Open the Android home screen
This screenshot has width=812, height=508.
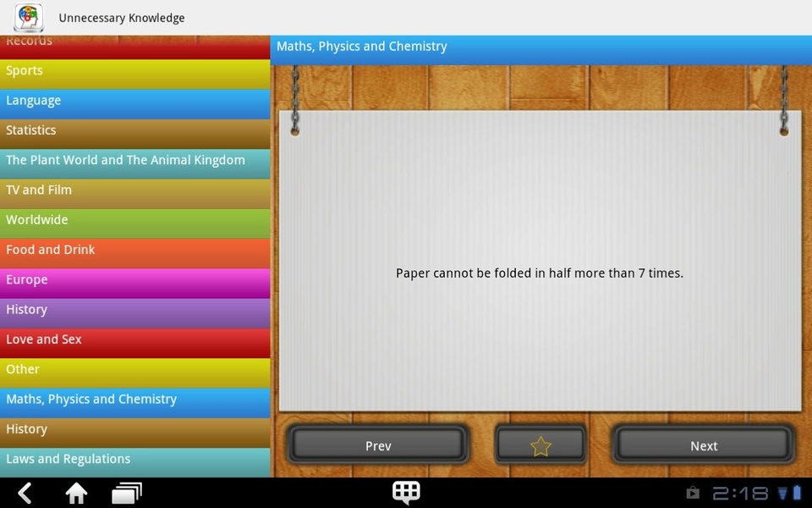[75, 493]
